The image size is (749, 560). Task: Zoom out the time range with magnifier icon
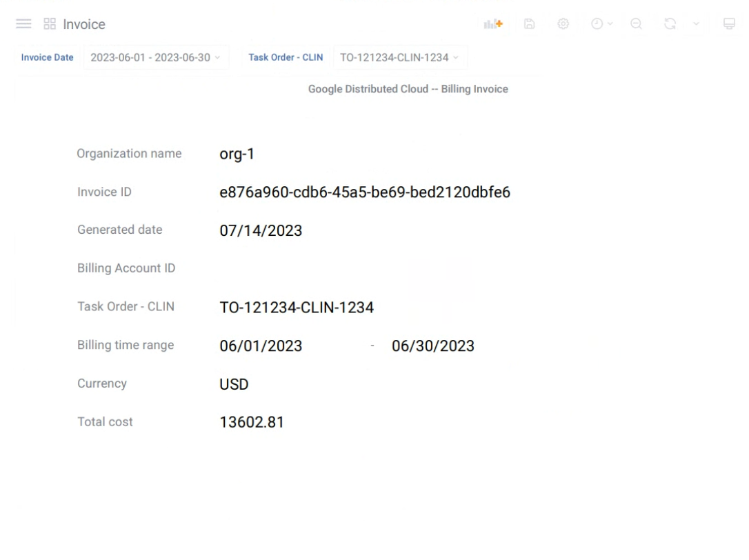click(x=636, y=23)
